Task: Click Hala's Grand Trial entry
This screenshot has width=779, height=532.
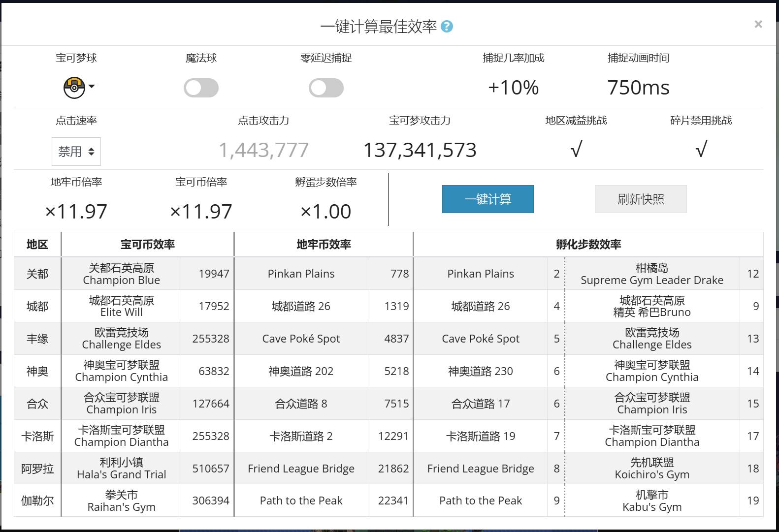Action: (x=121, y=469)
